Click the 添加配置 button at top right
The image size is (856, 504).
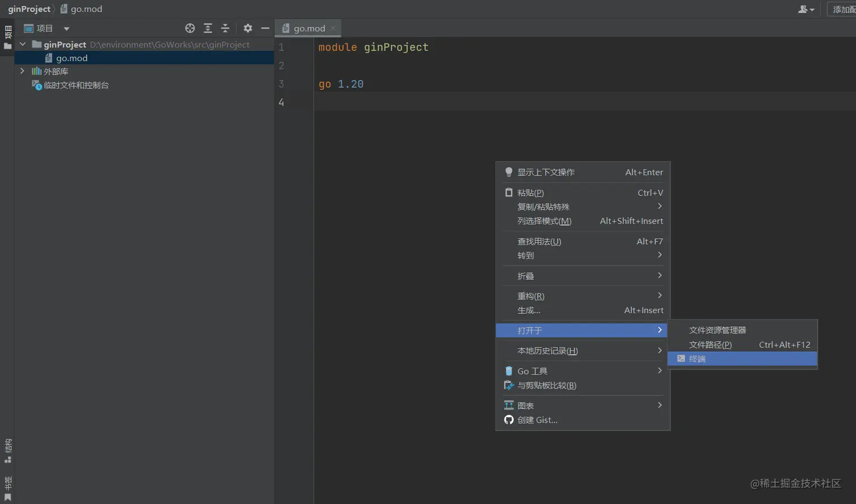point(842,9)
